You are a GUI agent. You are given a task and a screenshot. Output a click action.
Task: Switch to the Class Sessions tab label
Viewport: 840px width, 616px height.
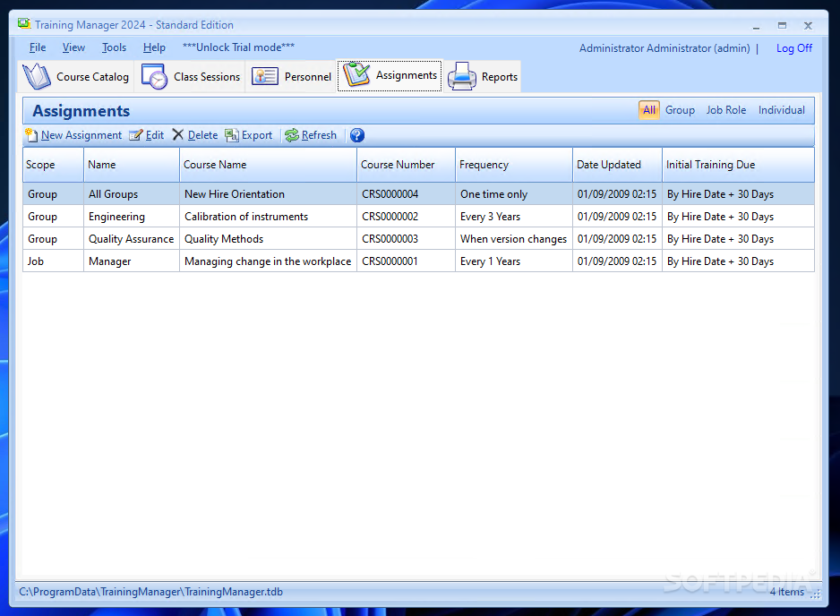(x=207, y=77)
